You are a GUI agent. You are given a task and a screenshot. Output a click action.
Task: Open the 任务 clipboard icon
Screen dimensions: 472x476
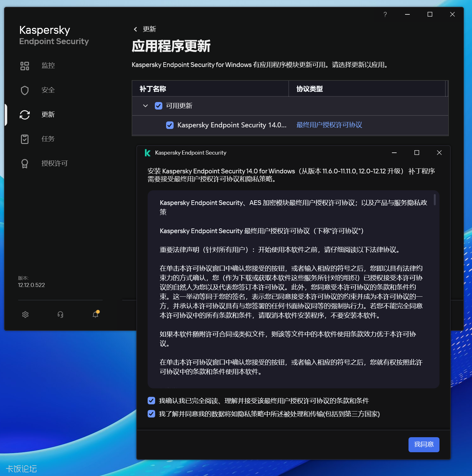point(25,139)
